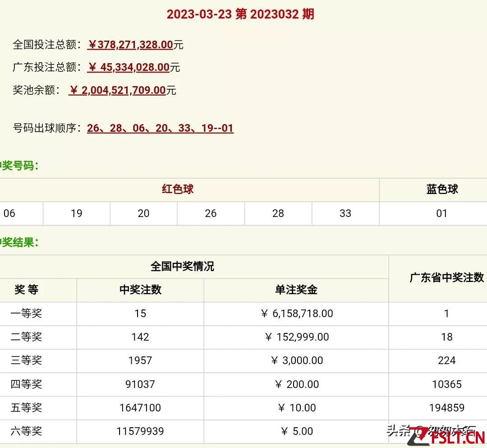
Task: Click the 全国中奖情况 header
Action: pyautogui.click(x=182, y=266)
